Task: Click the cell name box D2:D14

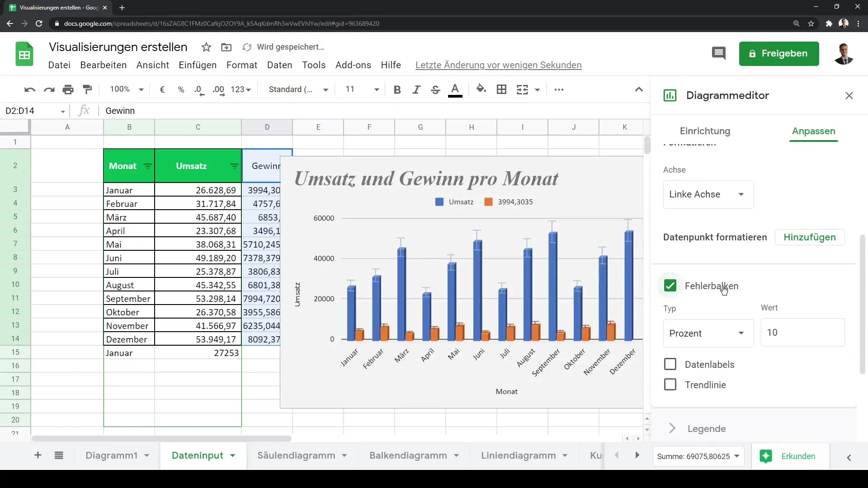Action: point(35,111)
